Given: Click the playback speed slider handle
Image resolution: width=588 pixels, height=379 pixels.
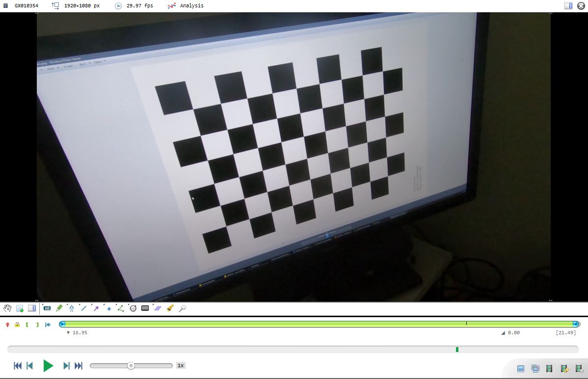Looking at the screenshot, I should tap(131, 366).
